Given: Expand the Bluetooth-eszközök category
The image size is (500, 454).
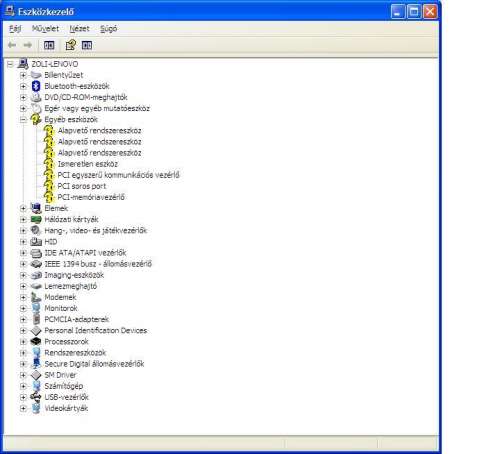Looking at the screenshot, I should 23,86.
